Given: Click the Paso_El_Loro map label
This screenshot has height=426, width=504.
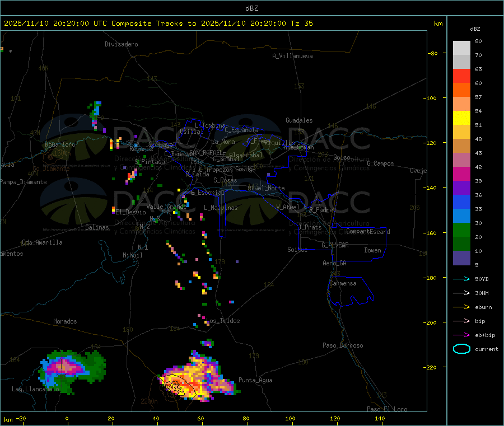Looking at the screenshot, I should click(388, 409).
